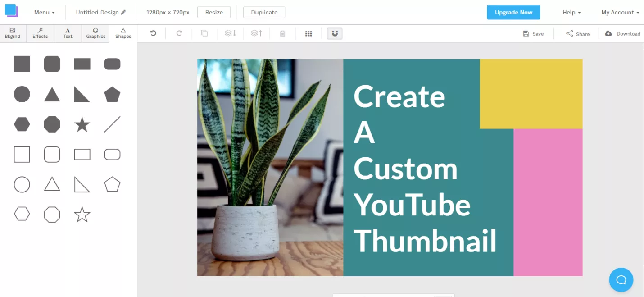
Task: Delete the selected element with trash icon
Action: (282, 33)
